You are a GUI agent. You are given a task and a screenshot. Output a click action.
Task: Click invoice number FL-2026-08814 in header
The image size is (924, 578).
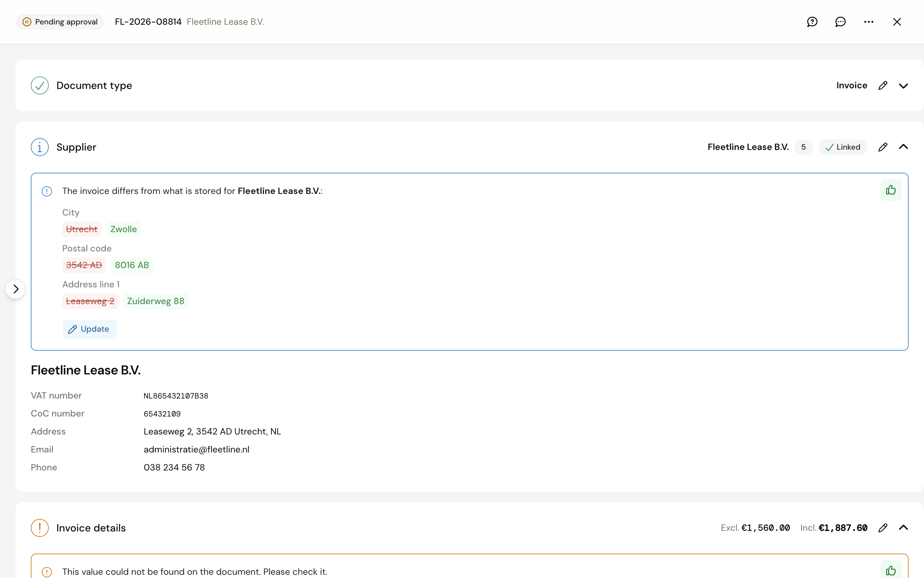click(148, 22)
